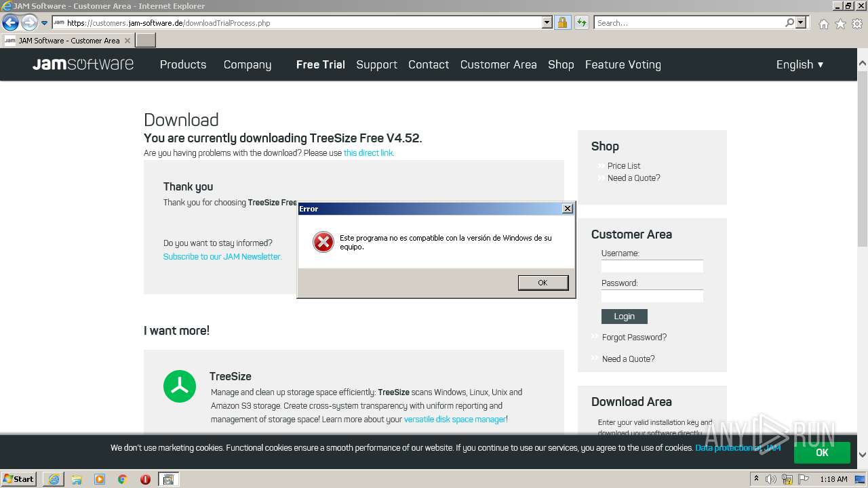Open a new blank tab
Screen dimensions: 868x488
146,41
